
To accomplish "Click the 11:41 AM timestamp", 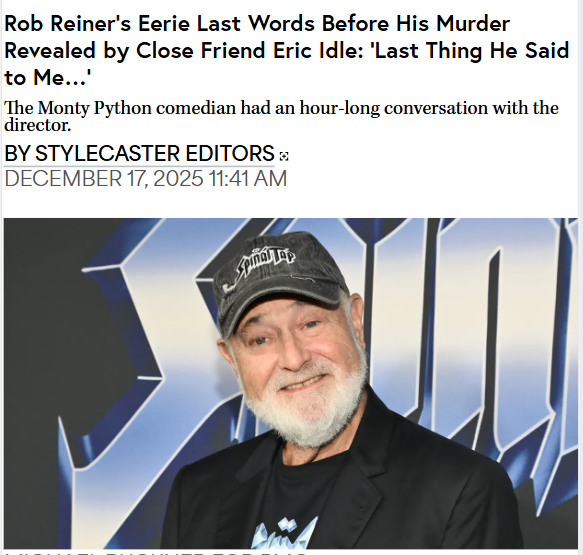I will click(x=248, y=178).
